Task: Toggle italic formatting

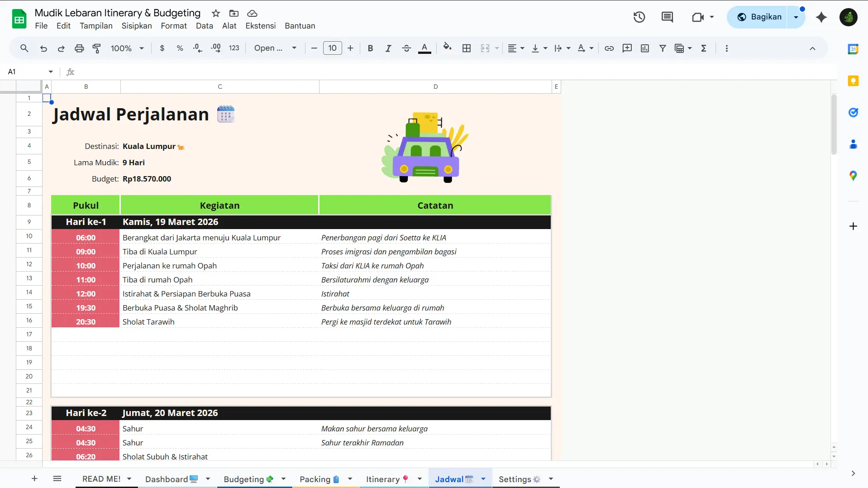Action: click(388, 48)
